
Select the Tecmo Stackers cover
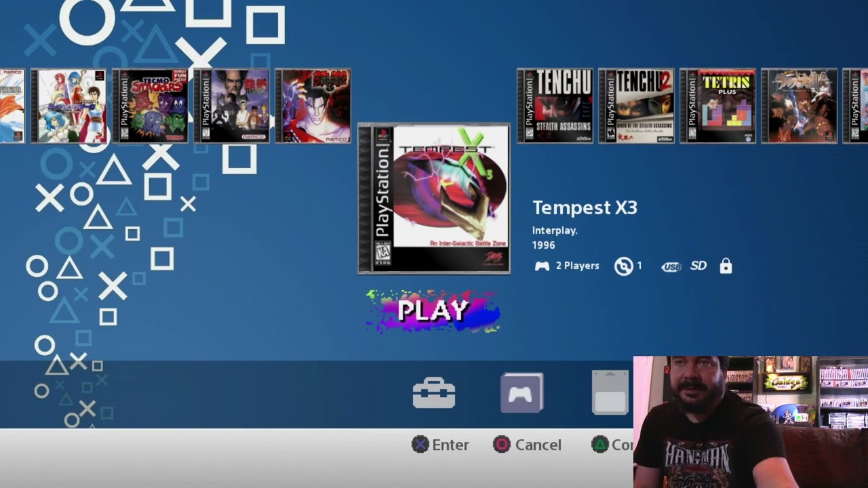[150, 106]
